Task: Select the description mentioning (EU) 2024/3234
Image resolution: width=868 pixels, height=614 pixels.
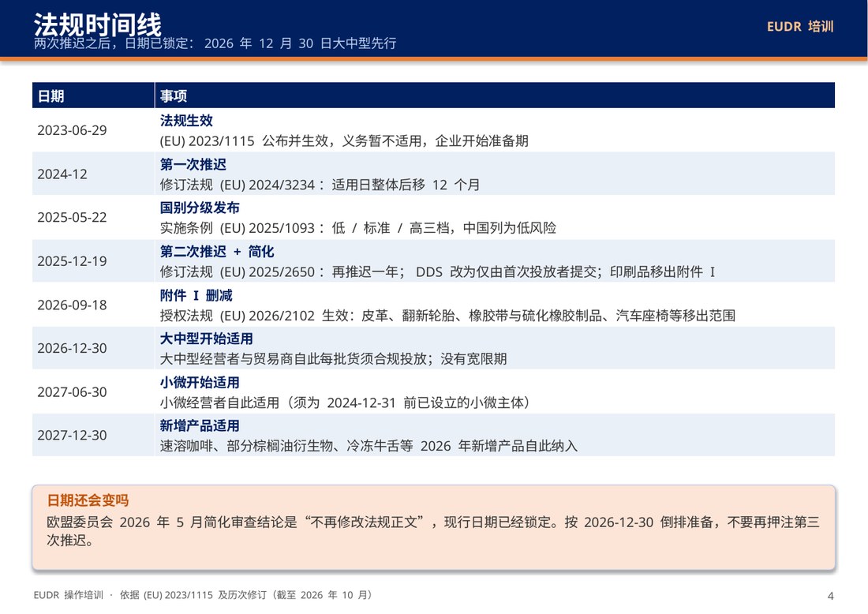Action: point(320,185)
